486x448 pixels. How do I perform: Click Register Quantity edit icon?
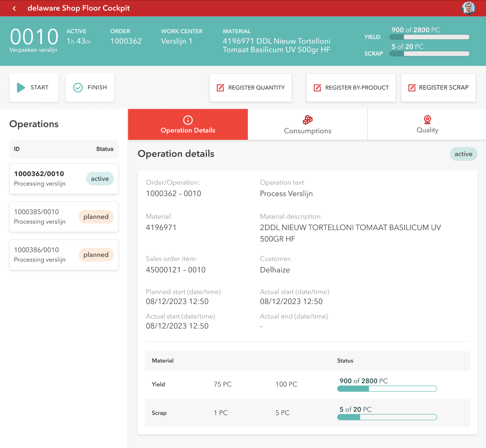point(220,88)
